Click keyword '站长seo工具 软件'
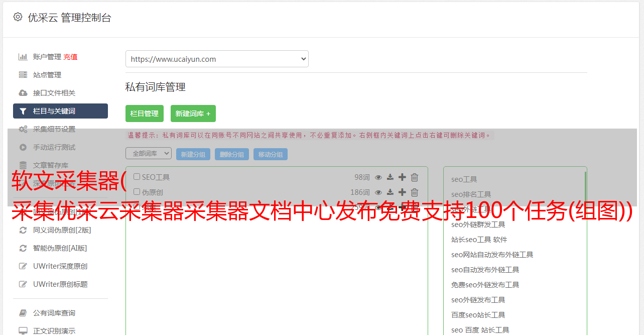This screenshot has width=644, height=335. coord(479,240)
